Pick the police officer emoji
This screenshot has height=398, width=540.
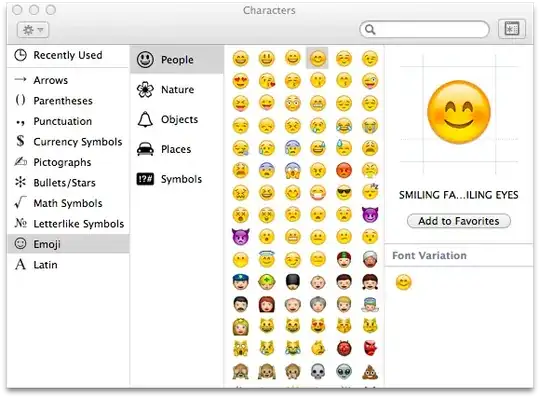(x=241, y=282)
